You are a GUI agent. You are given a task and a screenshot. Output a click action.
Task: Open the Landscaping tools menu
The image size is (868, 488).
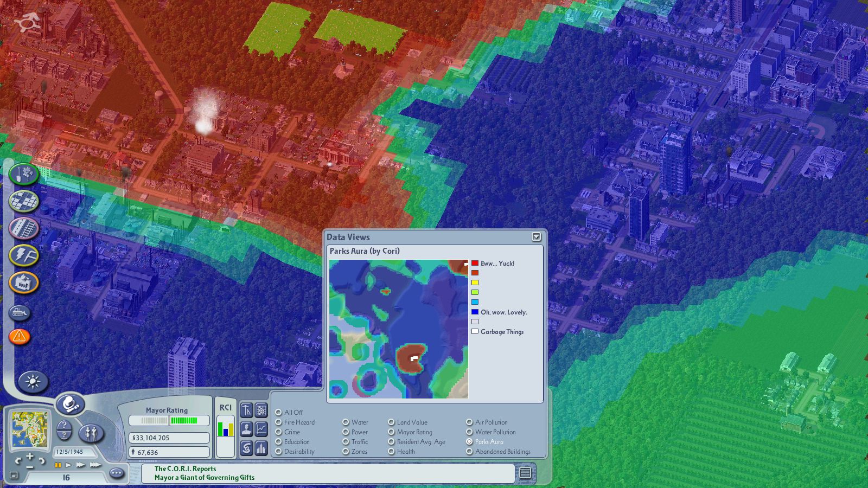click(x=23, y=174)
